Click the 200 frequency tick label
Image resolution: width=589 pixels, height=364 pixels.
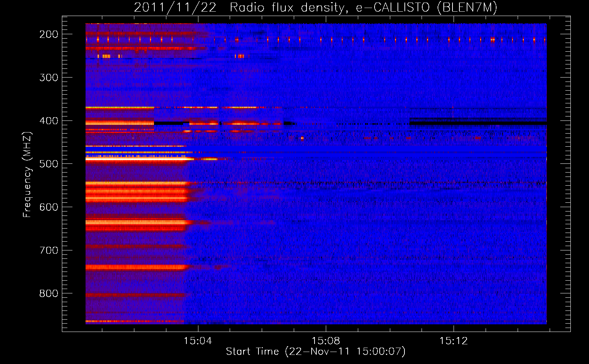49,34
